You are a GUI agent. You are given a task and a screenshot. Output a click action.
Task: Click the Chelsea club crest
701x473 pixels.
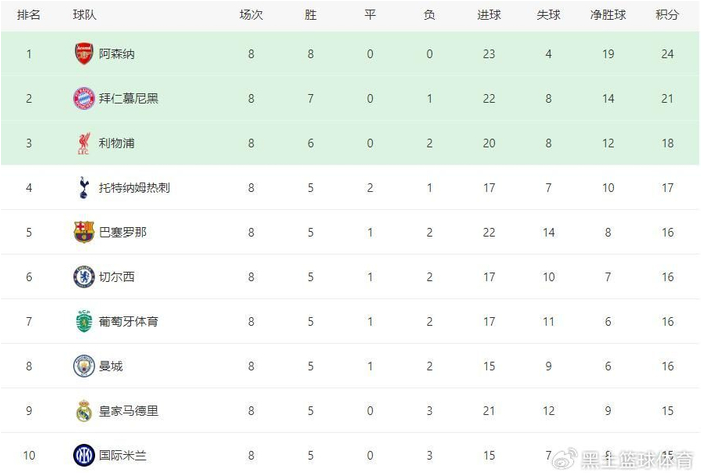pyautogui.click(x=84, y=277)
